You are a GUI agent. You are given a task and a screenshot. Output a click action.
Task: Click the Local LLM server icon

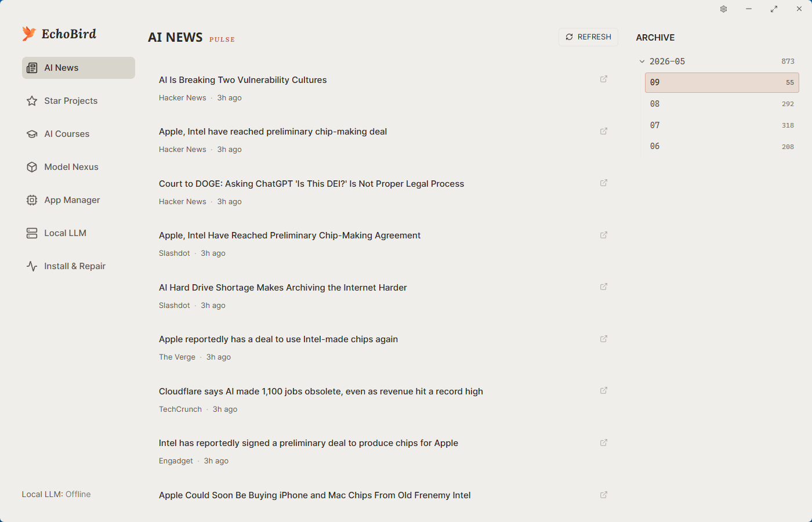coord(32,233)
